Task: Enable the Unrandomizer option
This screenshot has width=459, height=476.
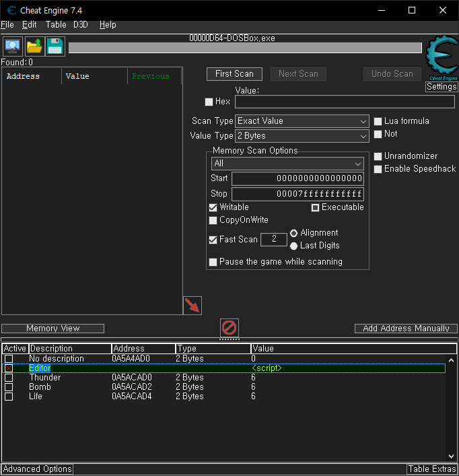Action: 378,156
